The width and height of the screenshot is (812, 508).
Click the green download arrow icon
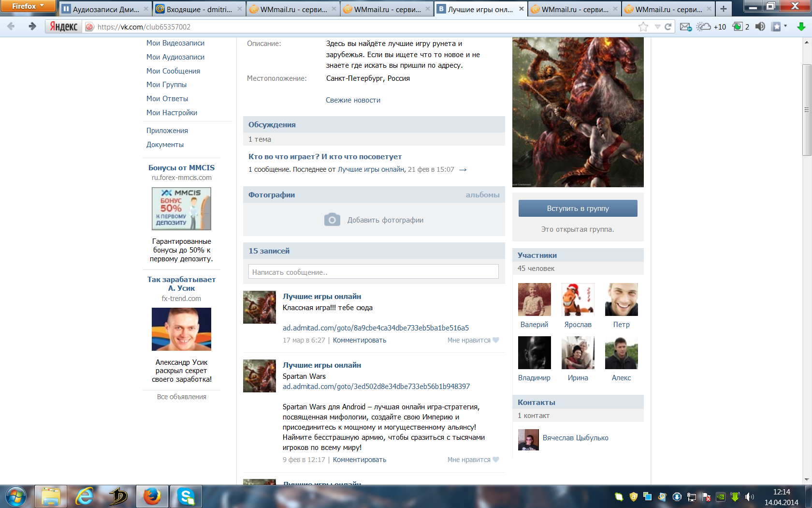[801, 27]
